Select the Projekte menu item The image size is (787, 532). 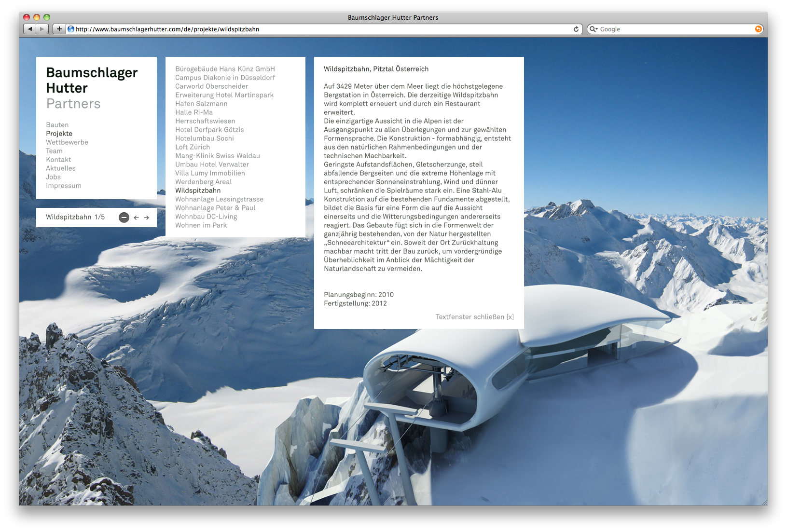(59, 134)
